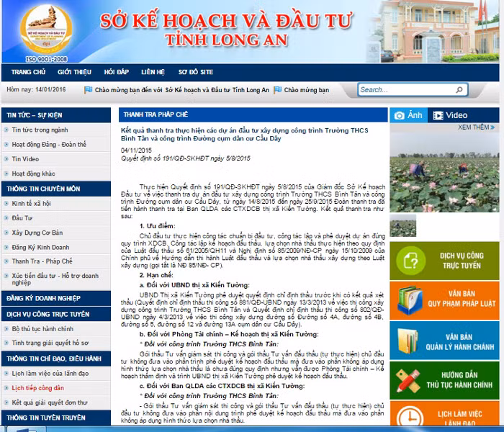Screen dimensions: 504x432
Task: Click the ISO 9001-2008 label
Action: pos(47,59)
